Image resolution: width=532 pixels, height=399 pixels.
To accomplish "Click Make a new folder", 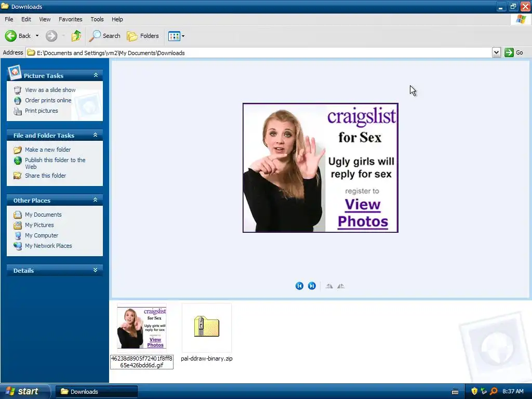I will tap(48, 150).
